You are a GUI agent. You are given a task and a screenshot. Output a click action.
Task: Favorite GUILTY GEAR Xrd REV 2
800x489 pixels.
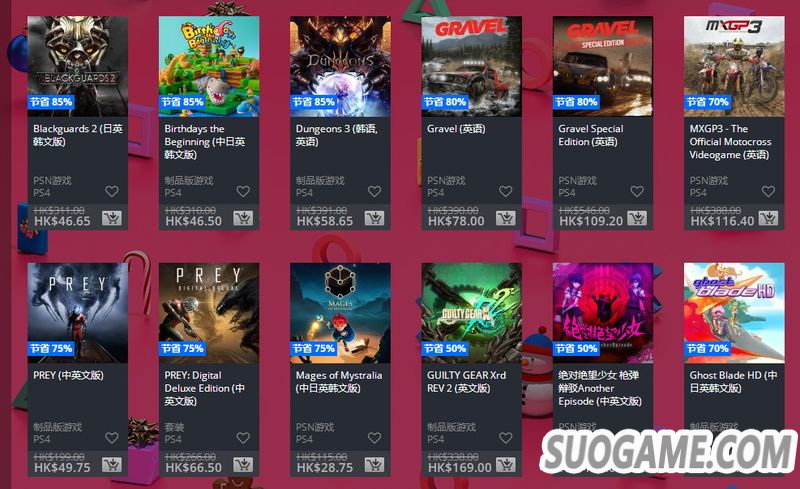(506, 438)
